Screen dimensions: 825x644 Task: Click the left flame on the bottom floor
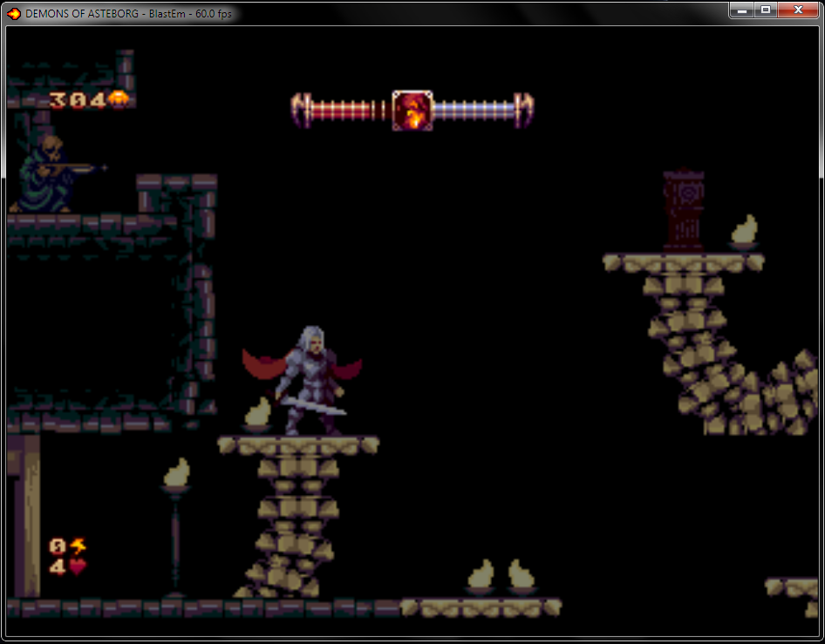click(x=481, y=575)
